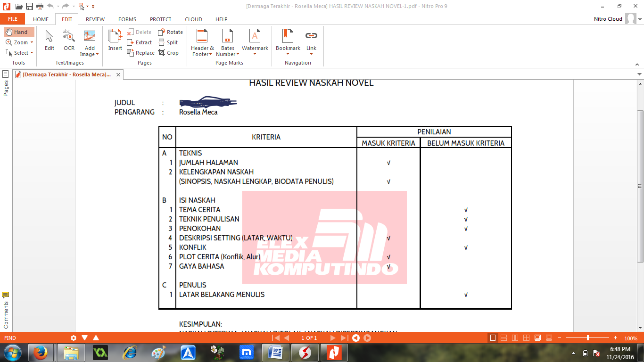Enable single page view

(x=493, y=338)
